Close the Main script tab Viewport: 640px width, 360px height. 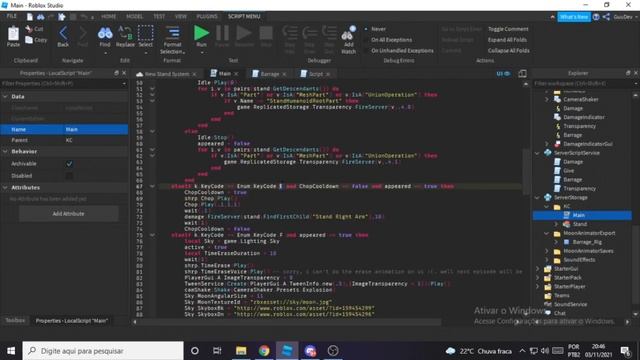click(x=236, y=74)
